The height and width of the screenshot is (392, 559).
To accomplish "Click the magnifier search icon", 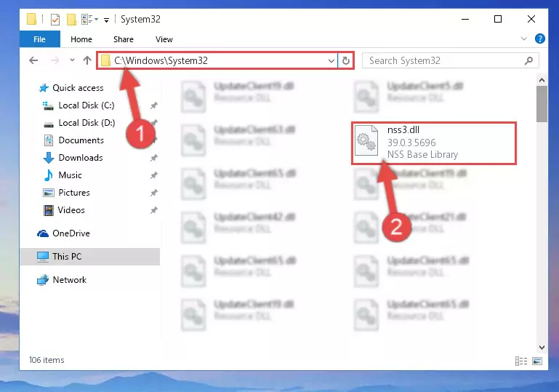I will click(528, 60).
